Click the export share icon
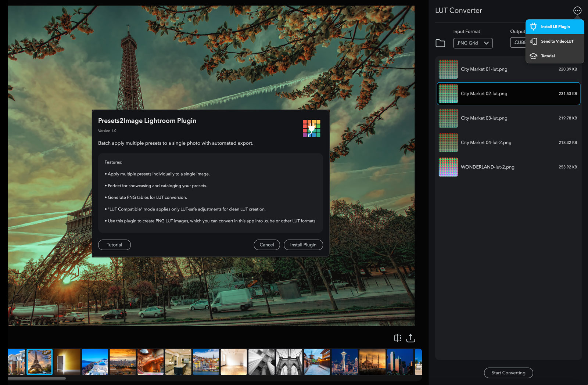Viewport: 588px width, 385px height. [x=410, y=338]
